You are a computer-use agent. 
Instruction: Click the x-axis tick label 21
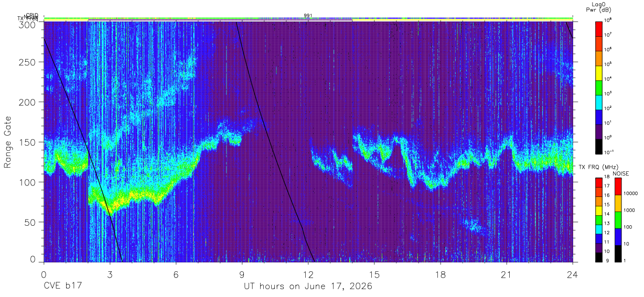(507, 274)
